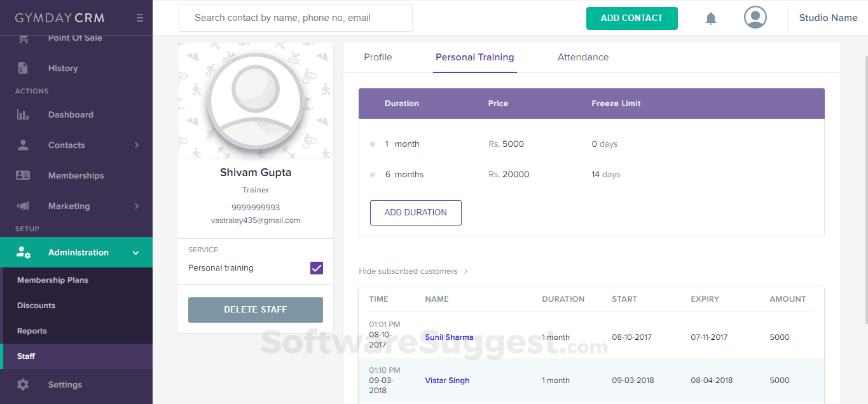The height and width of the screenshot is (404, 868).
Task: Click the Memberships card icon
Action: (x=23, y=176)
